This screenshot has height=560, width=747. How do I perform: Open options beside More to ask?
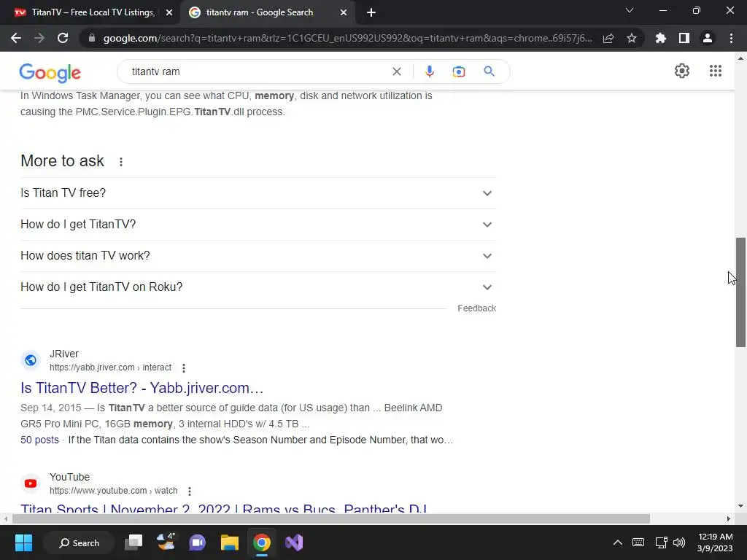121,162
